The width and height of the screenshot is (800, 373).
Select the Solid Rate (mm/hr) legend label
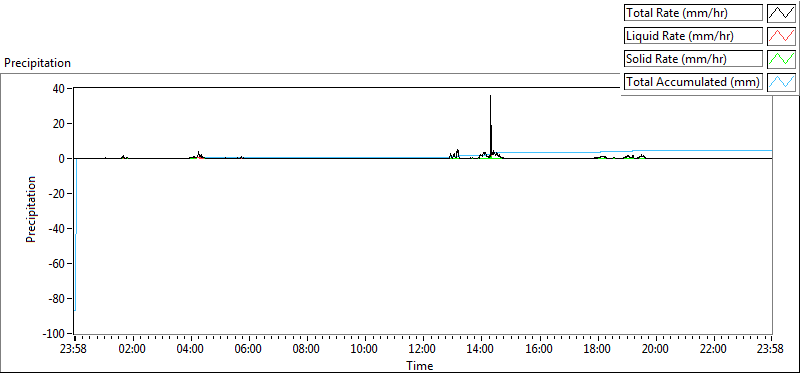[693, 59]
